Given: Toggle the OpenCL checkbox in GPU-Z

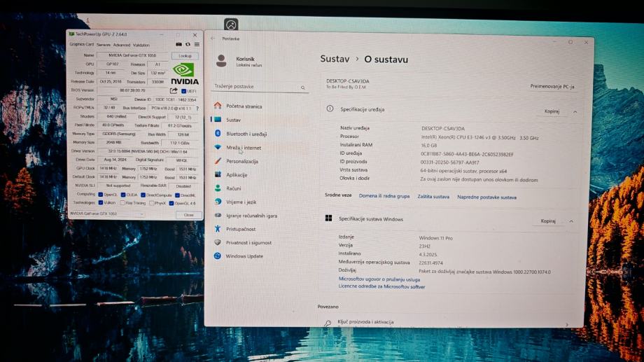Looking at the screenshot, I should click(101, 195).
